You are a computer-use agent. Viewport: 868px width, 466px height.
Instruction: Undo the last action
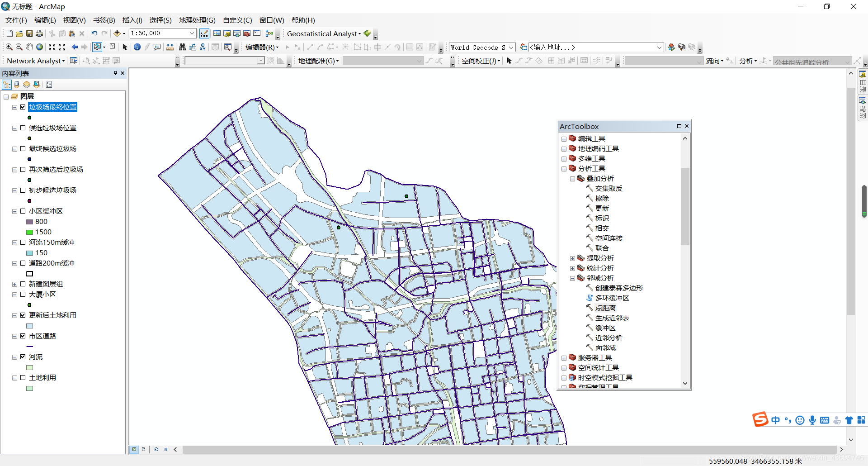94,33
